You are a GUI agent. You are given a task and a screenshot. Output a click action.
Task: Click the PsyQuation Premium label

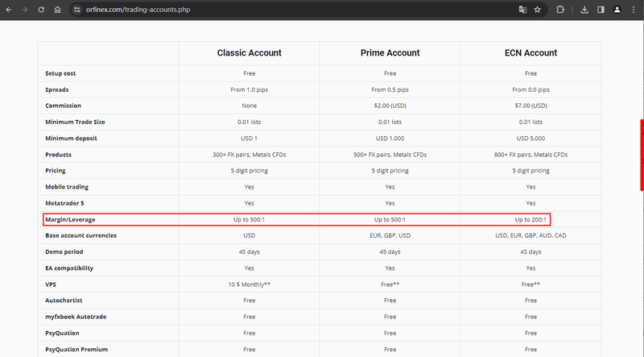76,350
